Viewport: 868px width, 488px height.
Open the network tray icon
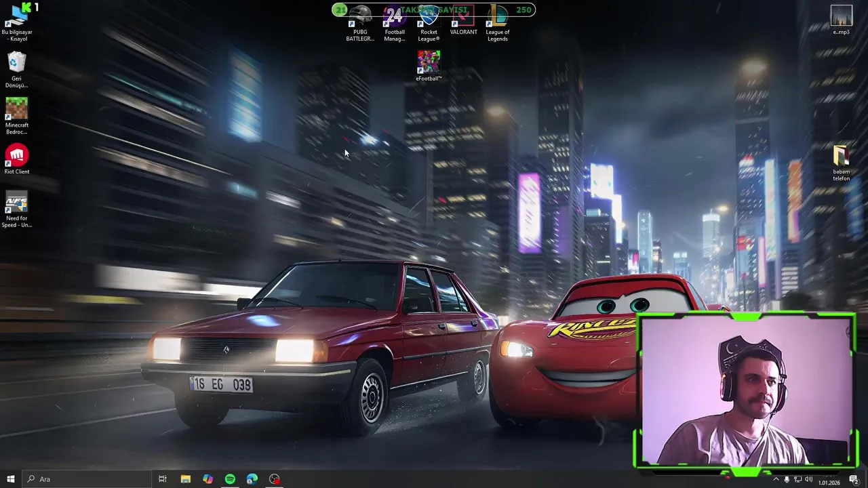pos(797,479)
